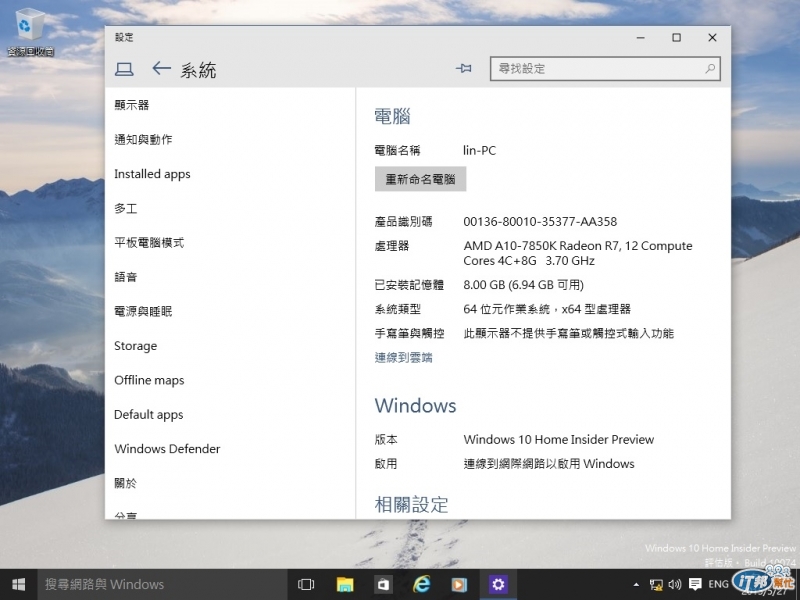Open Action Center notification icon
800x600 pixels.
(x=694, y=585)
